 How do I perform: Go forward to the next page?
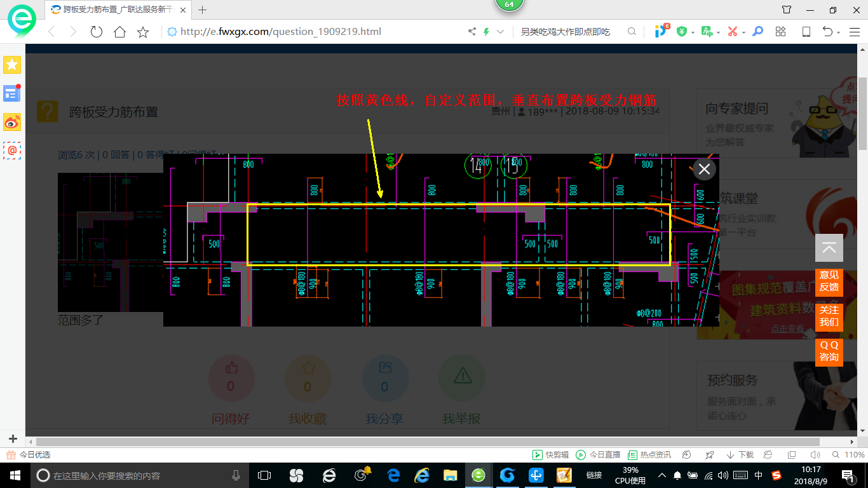(x=73, y=32)
